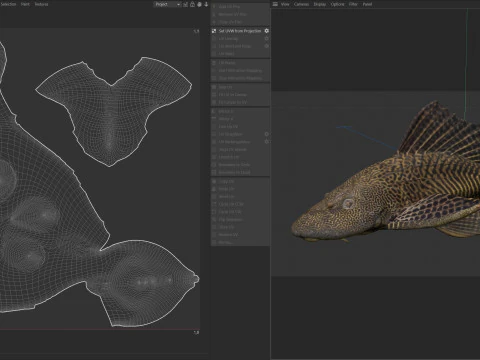
Task: Choose the Copy UV command
Action: (240, 181)
